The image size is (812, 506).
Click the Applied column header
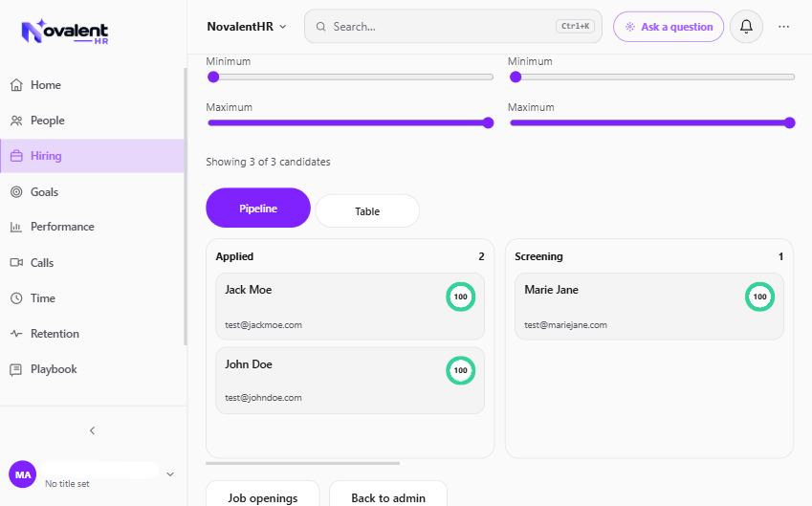tap(234, 256)
